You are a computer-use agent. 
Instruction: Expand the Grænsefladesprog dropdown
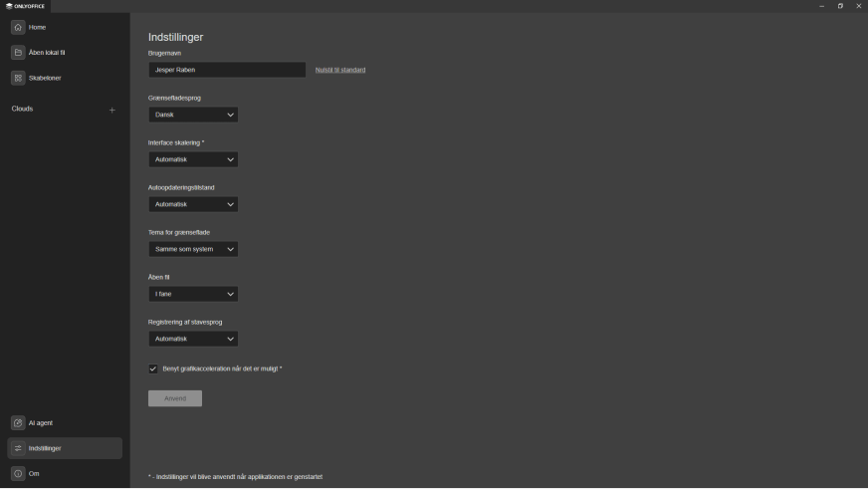(193, 115)
